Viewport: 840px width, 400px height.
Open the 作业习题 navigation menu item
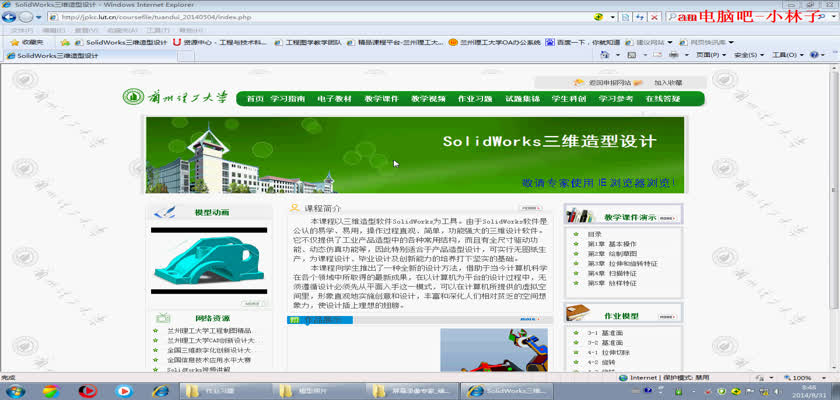(x=475, y=99)
